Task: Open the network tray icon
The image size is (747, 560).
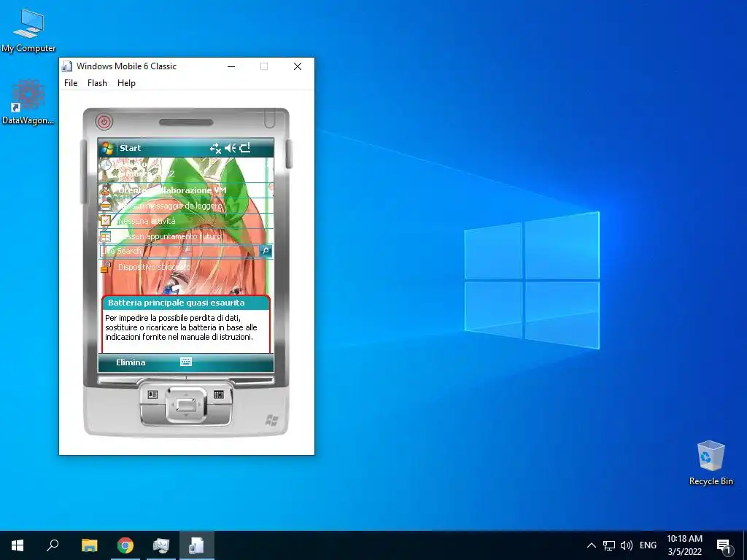Action: (609, 545)
